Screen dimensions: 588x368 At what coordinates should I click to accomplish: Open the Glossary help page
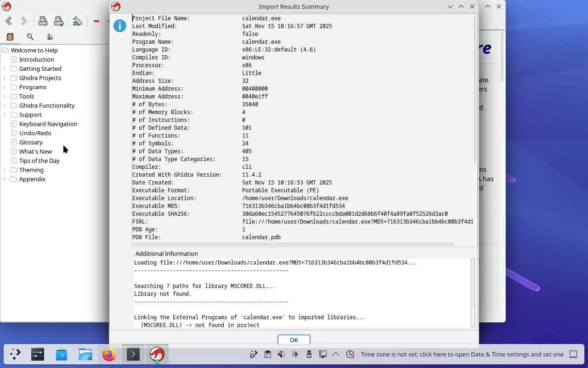pos(31,142)
